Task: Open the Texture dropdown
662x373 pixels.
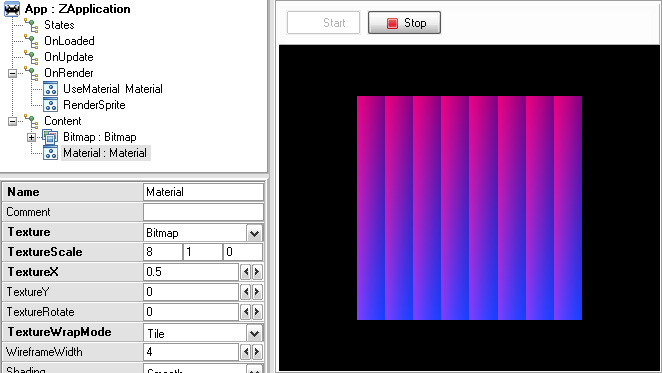Action: coord(254,233)
